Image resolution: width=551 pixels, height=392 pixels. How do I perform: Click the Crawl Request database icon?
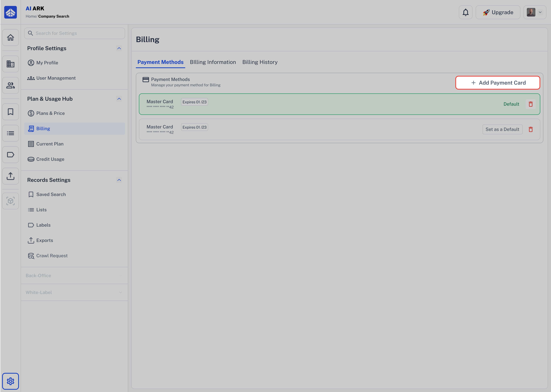[x=31, y=256]
